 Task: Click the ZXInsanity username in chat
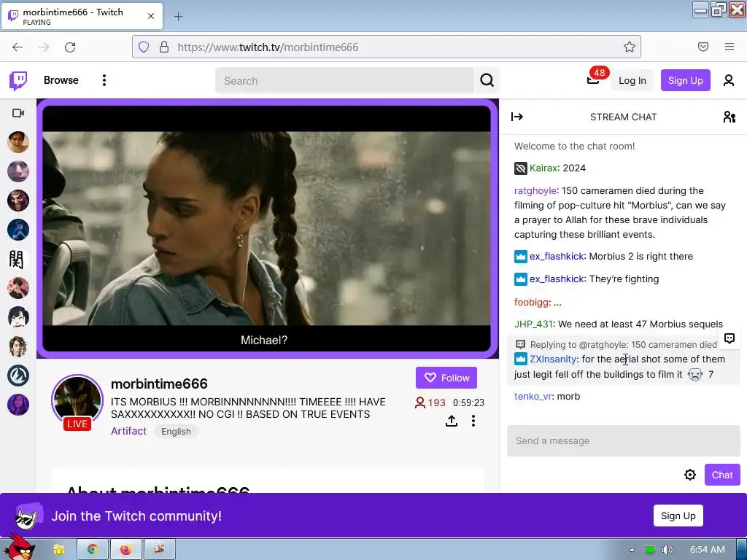click(x=553, y=359)
